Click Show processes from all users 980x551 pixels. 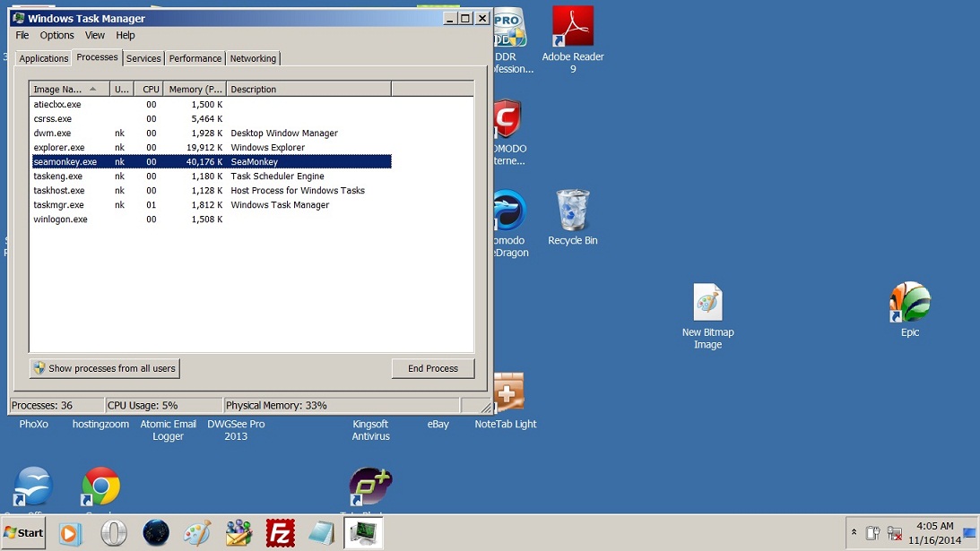[x=105, y=368]
